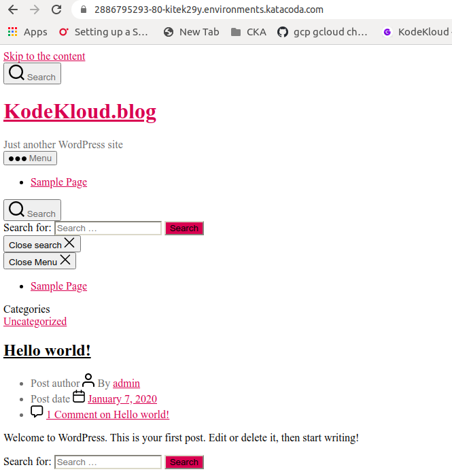Open the KodeKloud.blog site title link
Viewport: 452px width, 476px height.
pyautogui.click(x=80, y=112)
